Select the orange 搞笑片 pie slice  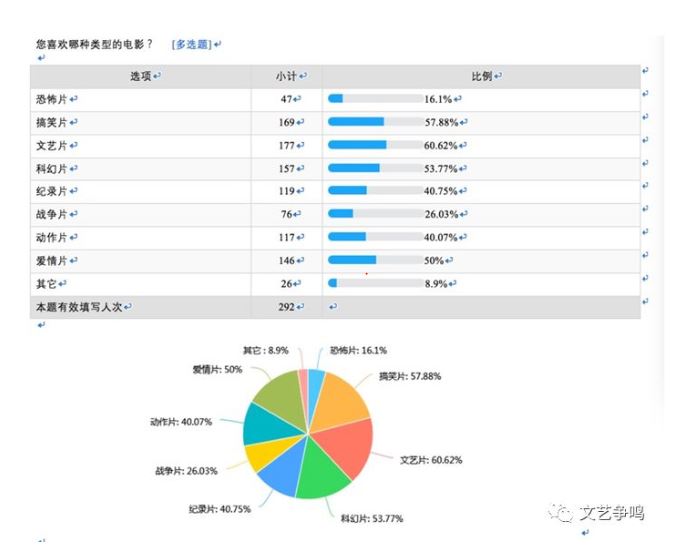[x=340, y=395]
